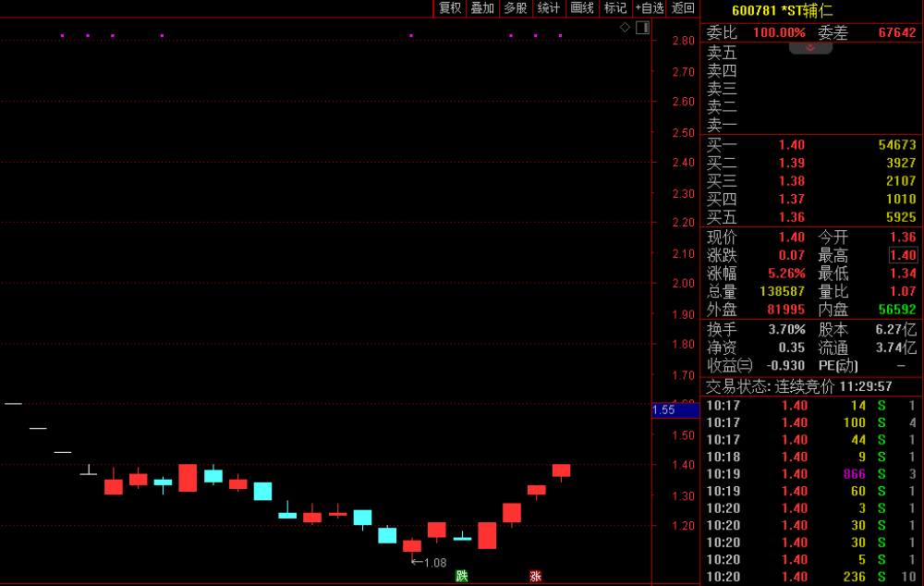The height and width of the screenshot is (586, 924).
Task: Select the last red candlestick on chart
Action: [561, 470]
